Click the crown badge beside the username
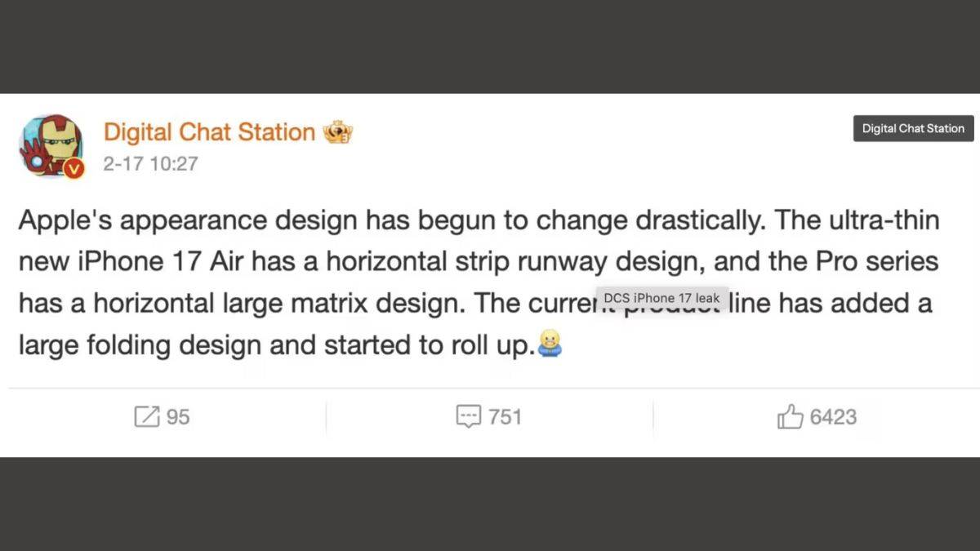 pyautogui.click(x=338, y=132)
